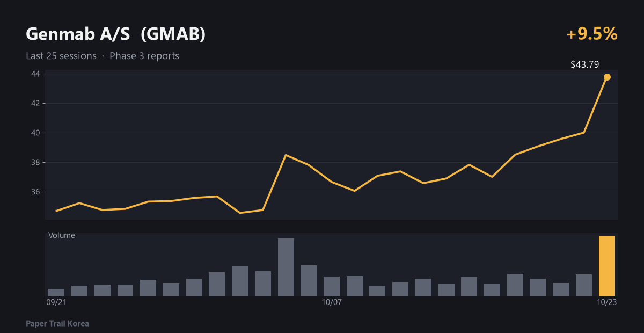Click the 38 y-axis tick label
Screen dimensions: 644x333
[x=36, y=162]
